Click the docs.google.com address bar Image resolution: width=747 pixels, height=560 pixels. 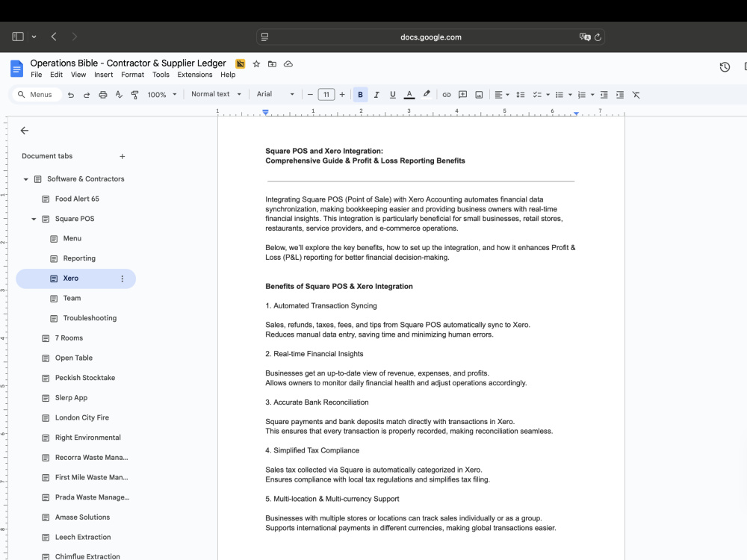[x=431, y=37]
